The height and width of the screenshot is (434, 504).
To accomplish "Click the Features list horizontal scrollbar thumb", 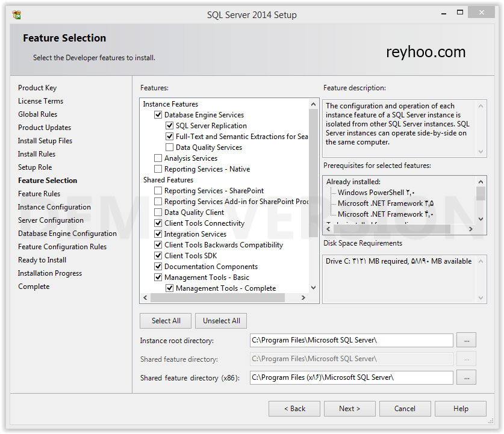I will (x=217, y=298).
